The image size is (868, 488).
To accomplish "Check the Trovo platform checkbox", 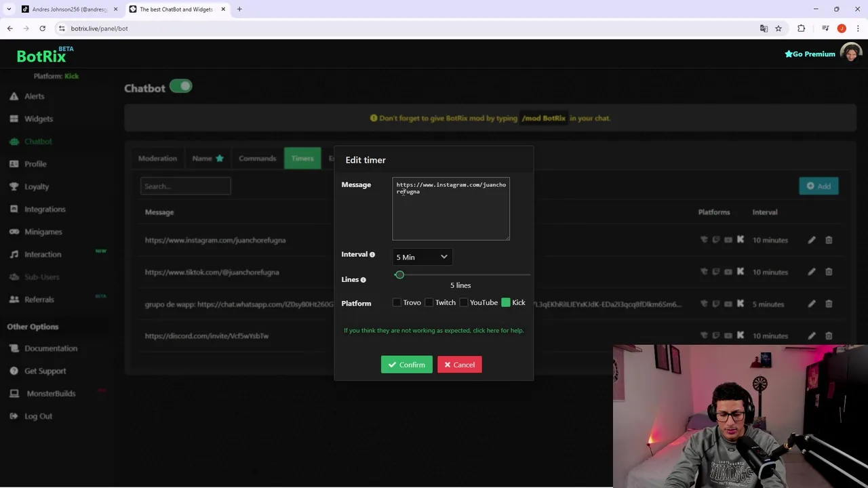I will tap(397, 303).
